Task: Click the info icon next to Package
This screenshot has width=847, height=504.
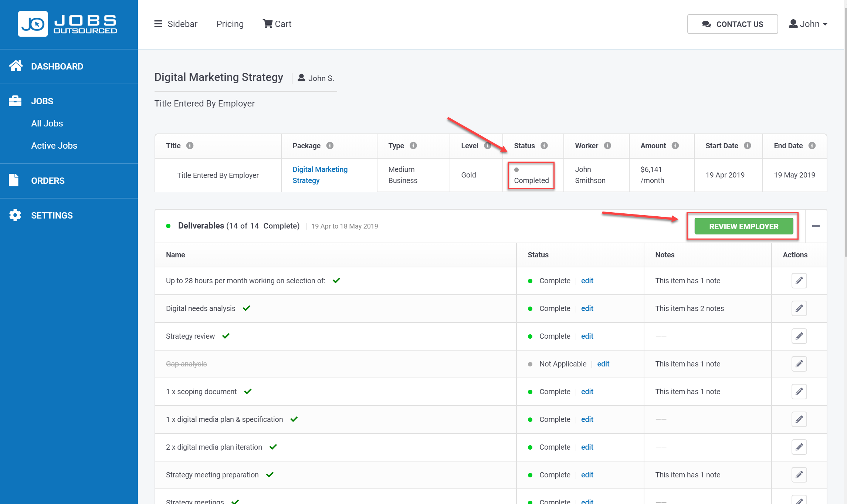Action: 330,146
